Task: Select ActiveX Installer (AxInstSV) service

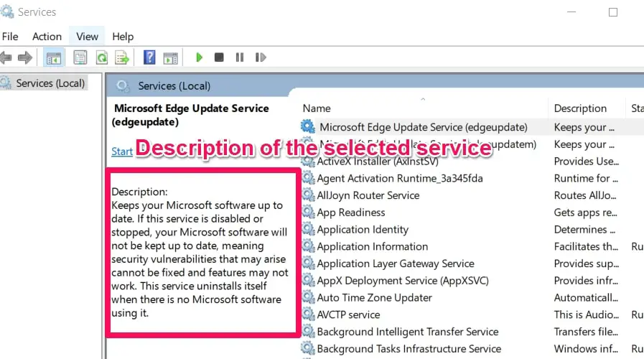Action: click(378, 162)
